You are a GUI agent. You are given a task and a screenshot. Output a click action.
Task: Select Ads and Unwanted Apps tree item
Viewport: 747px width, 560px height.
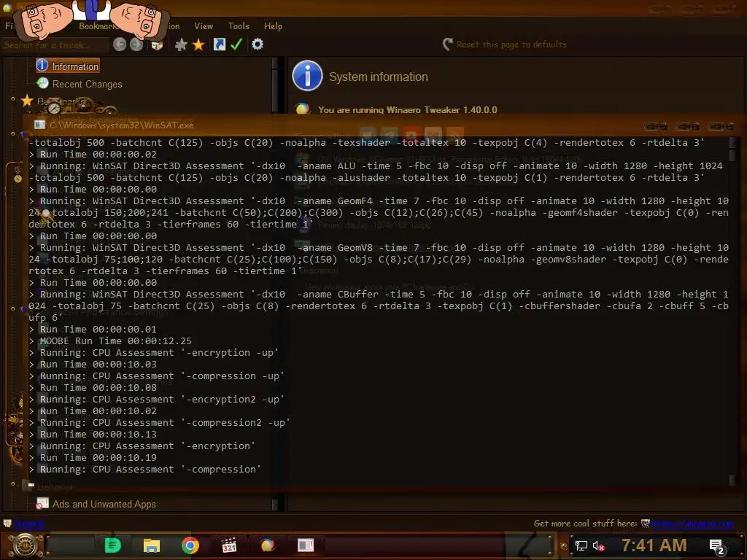(x=96, y=504)
